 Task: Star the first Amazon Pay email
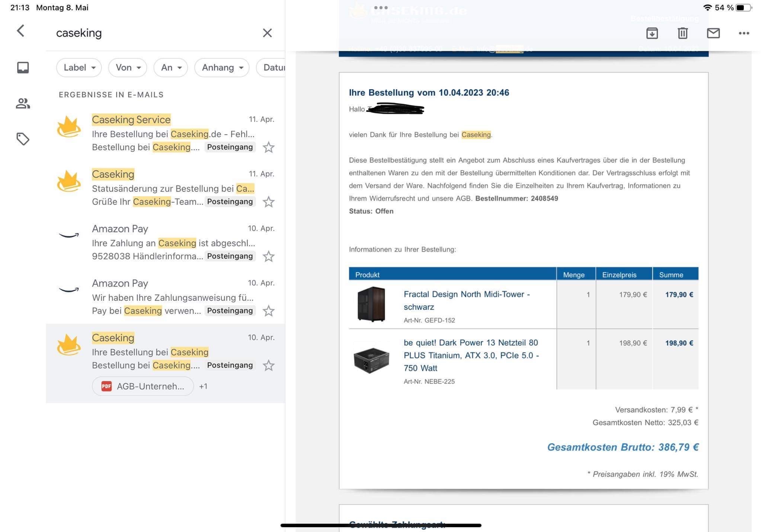pyautogui.click(x=268, y=257)
